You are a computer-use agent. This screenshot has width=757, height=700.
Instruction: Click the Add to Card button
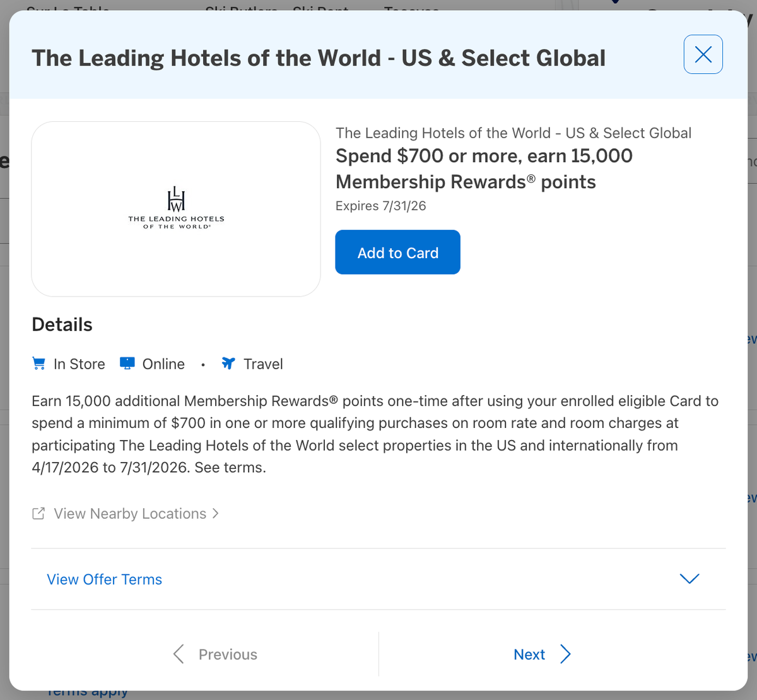[x=397, y=252]
